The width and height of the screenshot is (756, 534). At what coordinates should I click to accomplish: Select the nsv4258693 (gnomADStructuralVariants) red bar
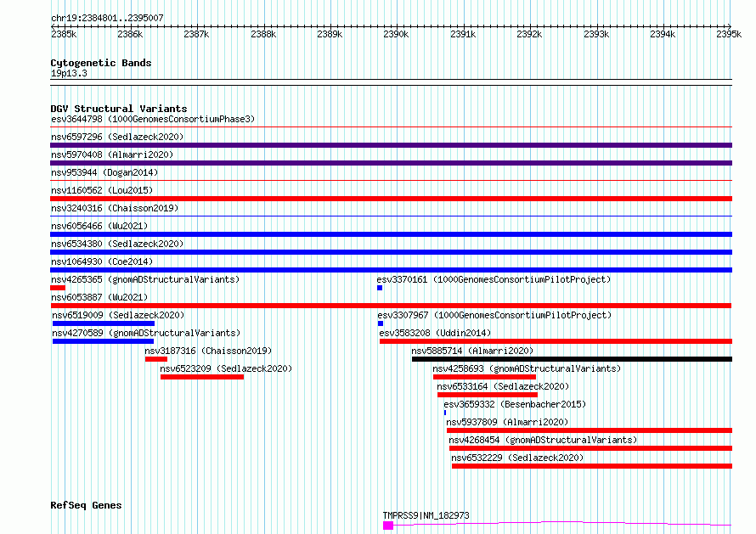(x=484, y=377)
